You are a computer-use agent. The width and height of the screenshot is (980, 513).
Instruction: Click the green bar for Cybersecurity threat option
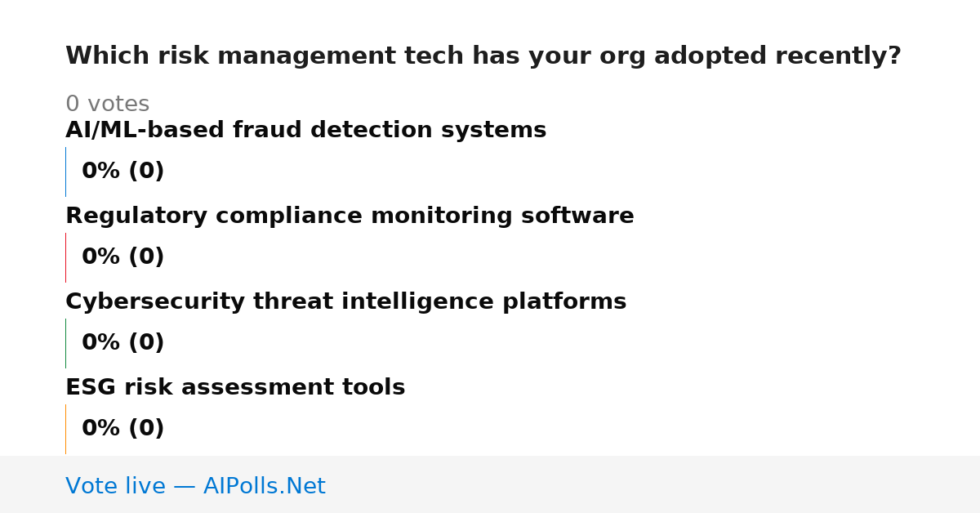65,343
